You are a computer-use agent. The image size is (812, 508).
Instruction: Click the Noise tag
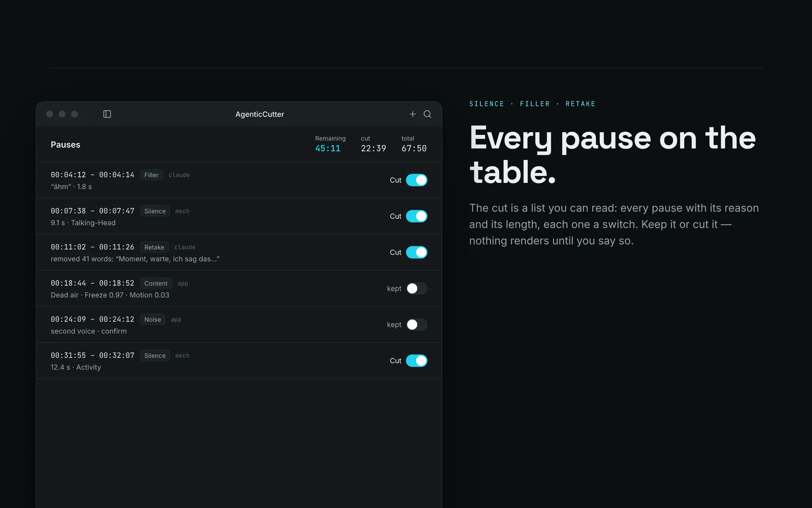[x=153, y=320]
